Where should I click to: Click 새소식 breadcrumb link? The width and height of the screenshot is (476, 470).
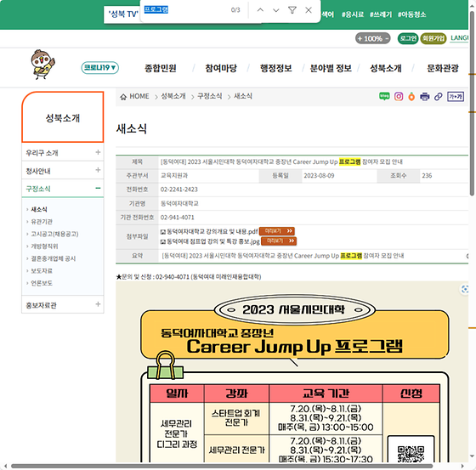point(243,97)
